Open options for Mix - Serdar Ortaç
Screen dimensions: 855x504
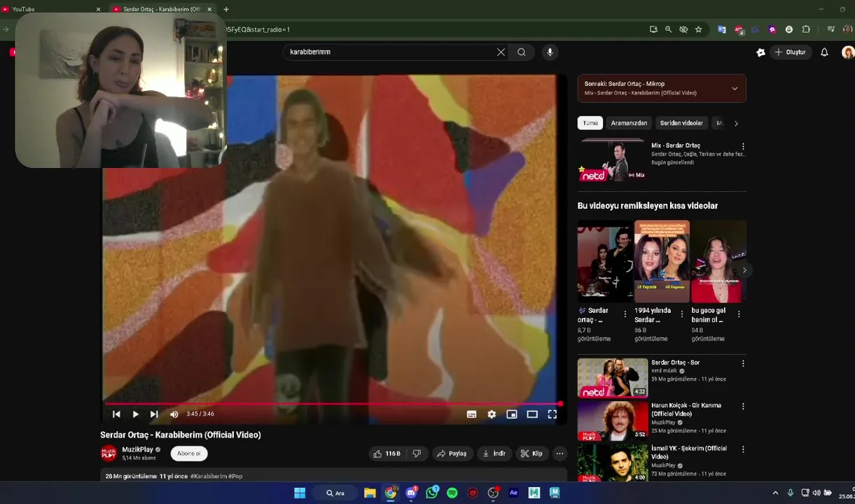[x=743, y=146]
